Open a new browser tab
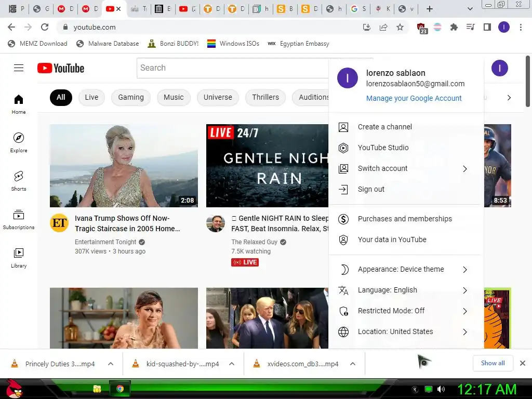Viewport: 532px width, 399px height. tap(430, 9)
